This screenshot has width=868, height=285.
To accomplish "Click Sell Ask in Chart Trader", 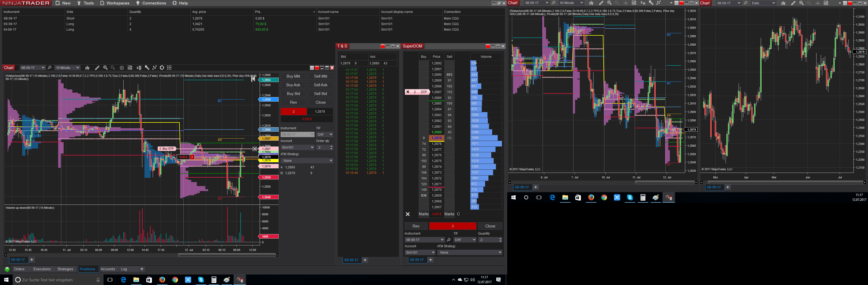I will (x=320, y=85).
